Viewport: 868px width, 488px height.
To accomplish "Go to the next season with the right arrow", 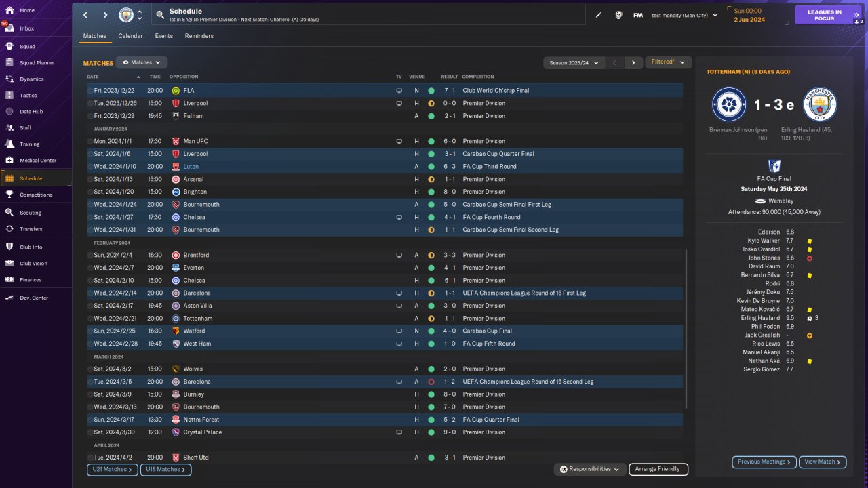I will (633, 62).
